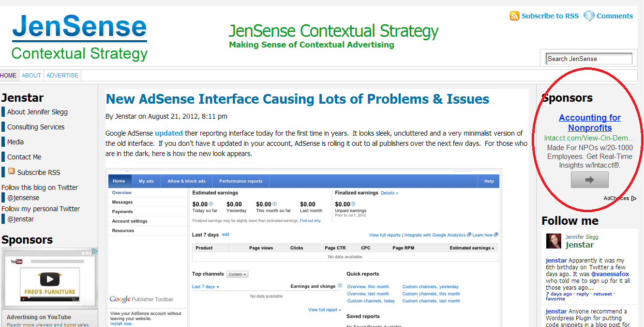This screenshot has height=327, width=644.
Task: Click the @vanessafox mention
Action: [x=610, y=274]
